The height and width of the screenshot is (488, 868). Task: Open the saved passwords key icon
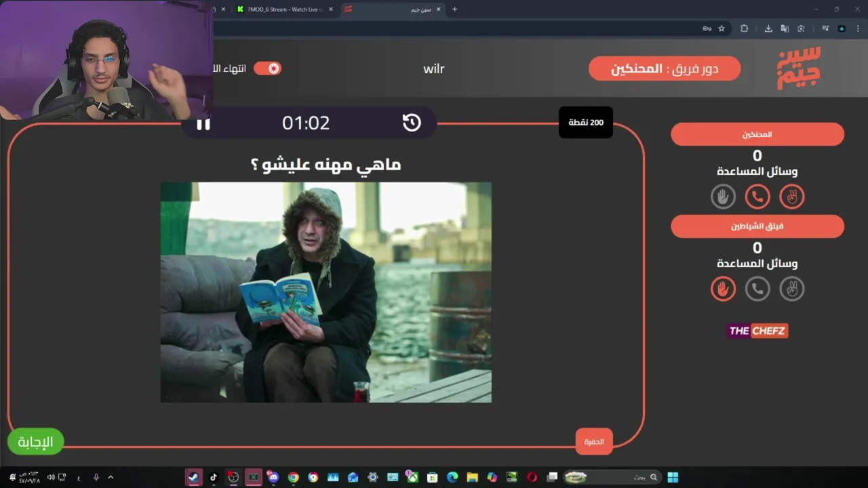pos(707,28)
